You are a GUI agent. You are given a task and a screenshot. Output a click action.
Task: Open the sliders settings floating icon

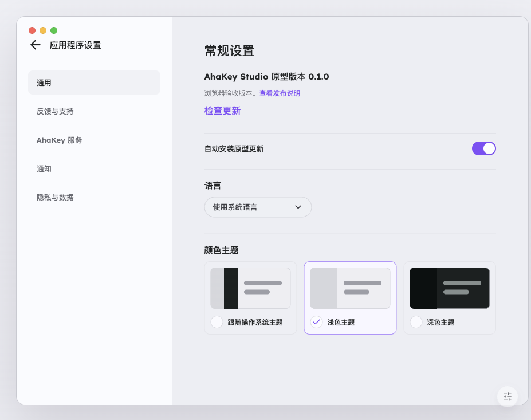508,397
